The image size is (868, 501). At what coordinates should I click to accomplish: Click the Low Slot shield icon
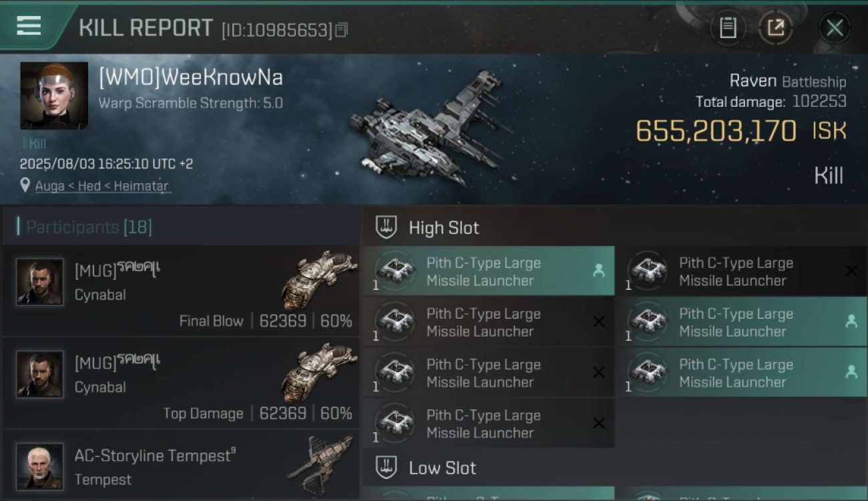coord(387,468)
